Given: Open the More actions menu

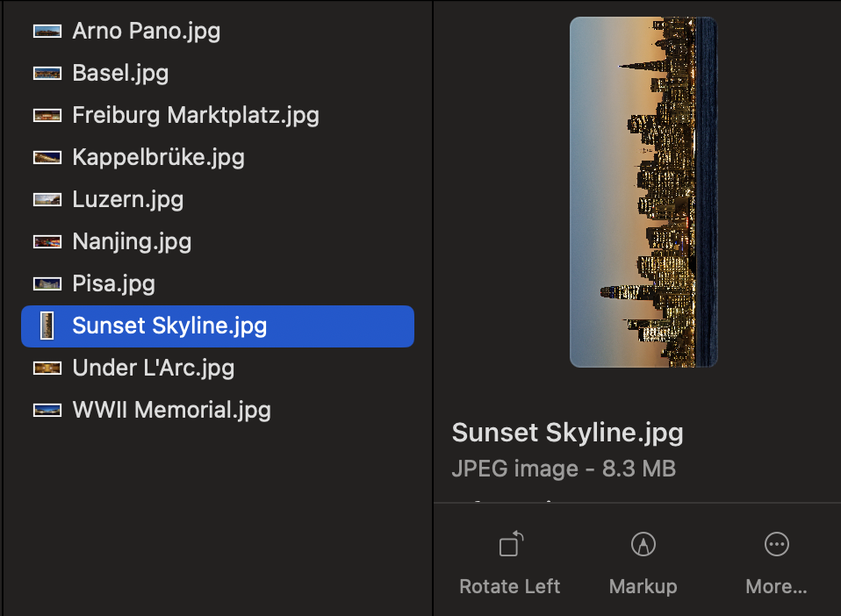Looking at the screenshot, I should [776, 545].
